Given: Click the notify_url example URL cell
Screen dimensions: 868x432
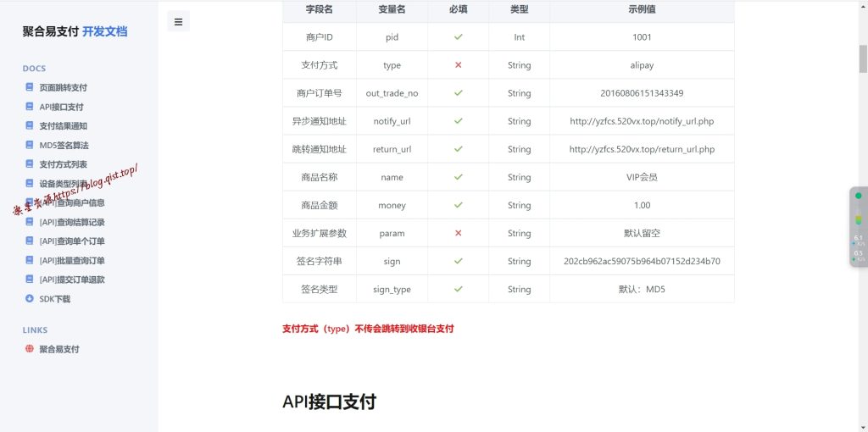Looking at the screenshot, I should coord(642,121).
